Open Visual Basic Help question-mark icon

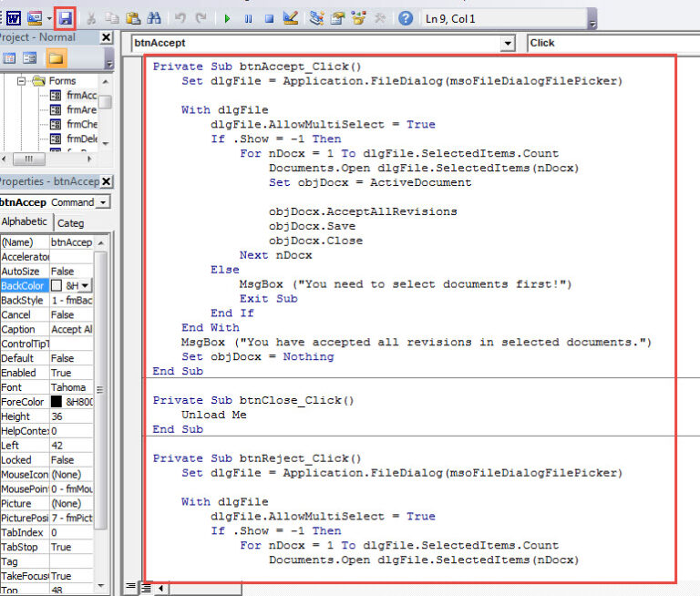tap(406, 19)
